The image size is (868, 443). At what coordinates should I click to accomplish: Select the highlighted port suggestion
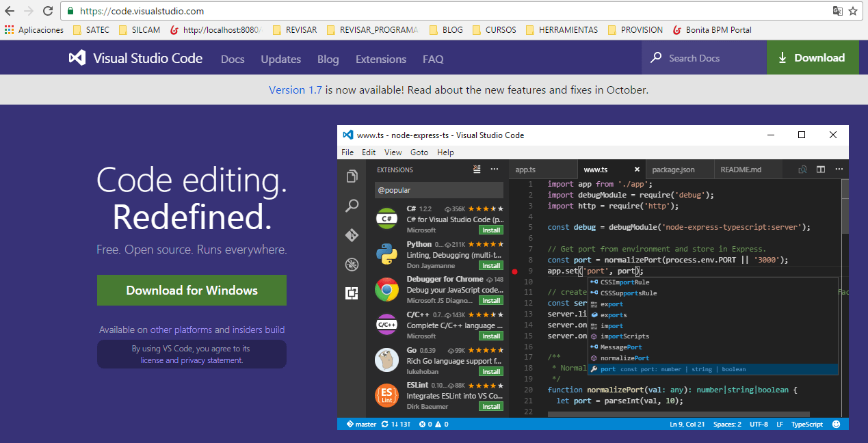713,369
